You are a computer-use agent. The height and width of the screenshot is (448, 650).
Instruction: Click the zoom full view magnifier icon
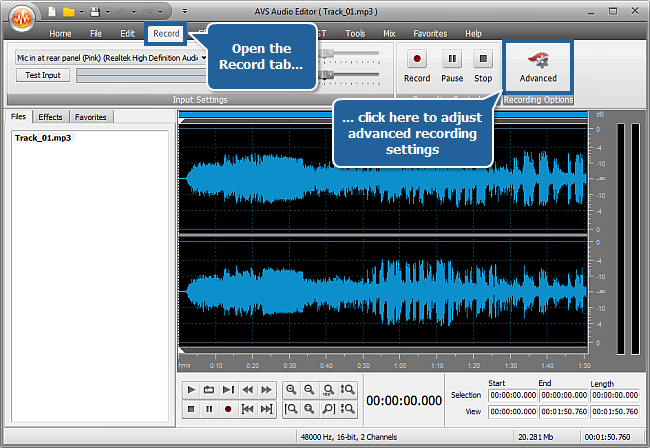309,409
